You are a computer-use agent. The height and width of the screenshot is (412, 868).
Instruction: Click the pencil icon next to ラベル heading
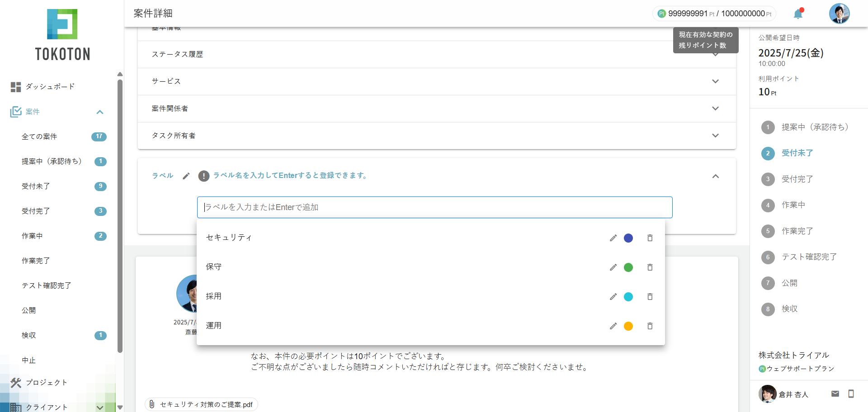[x=186, y=176]
